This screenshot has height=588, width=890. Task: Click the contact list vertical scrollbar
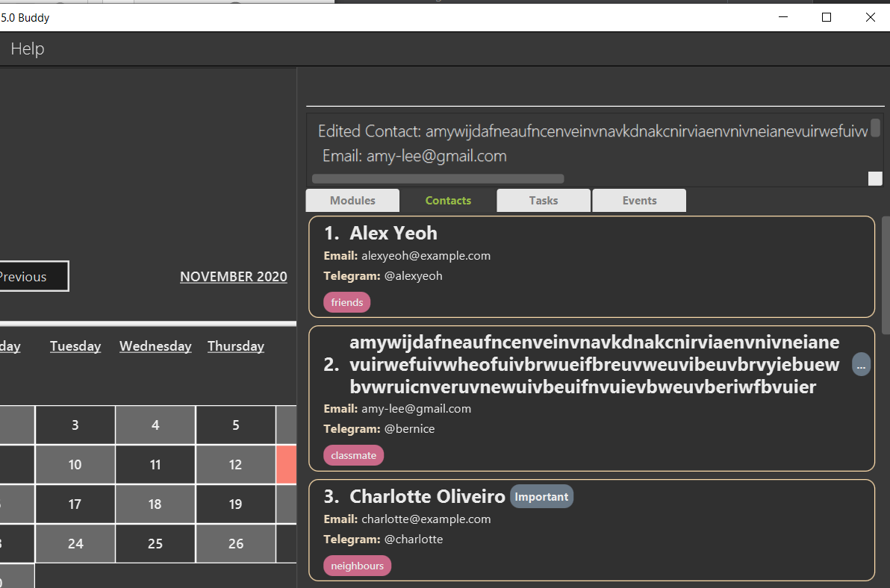click(886, 275)
